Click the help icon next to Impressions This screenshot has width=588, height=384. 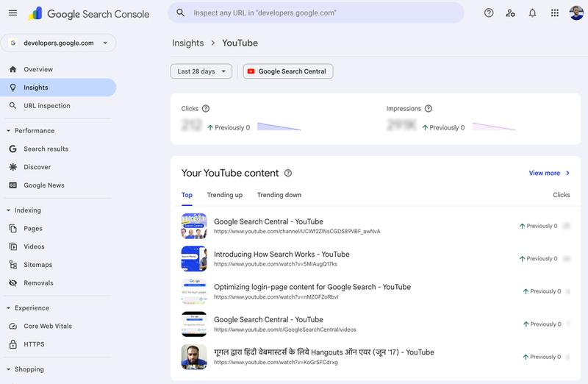429,108
